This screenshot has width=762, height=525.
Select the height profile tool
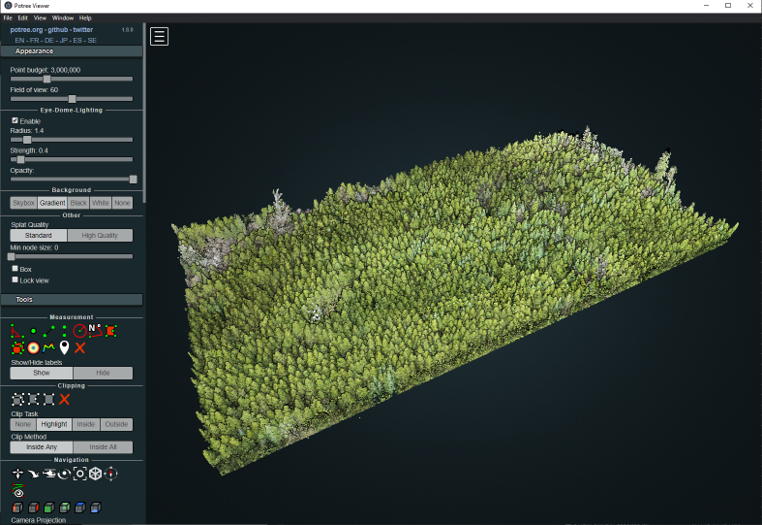[49, 347]
